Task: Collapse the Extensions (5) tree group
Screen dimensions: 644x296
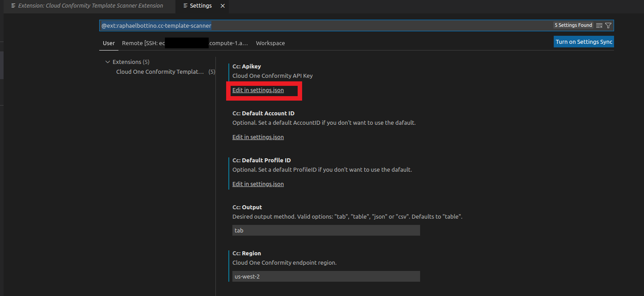Action: (107, 62)
